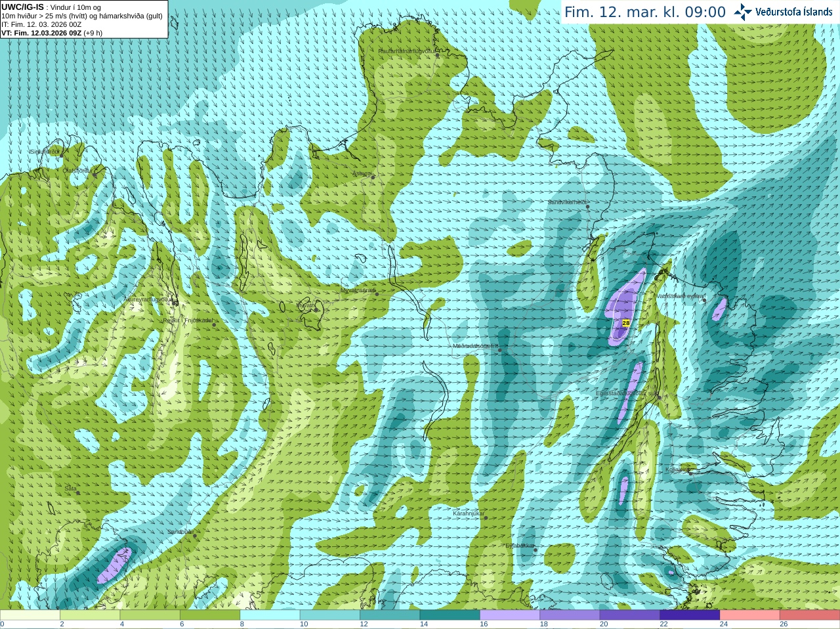Click the 22–24 m/s dark indigo legend swatch
This screenshot has width=840, height=629.
[690, 615]
